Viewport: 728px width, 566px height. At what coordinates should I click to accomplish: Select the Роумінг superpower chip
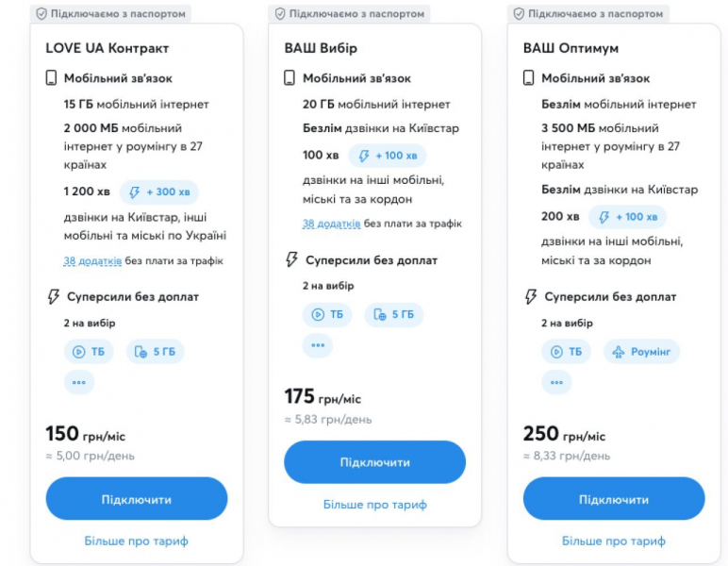click(x=641, y=352)
